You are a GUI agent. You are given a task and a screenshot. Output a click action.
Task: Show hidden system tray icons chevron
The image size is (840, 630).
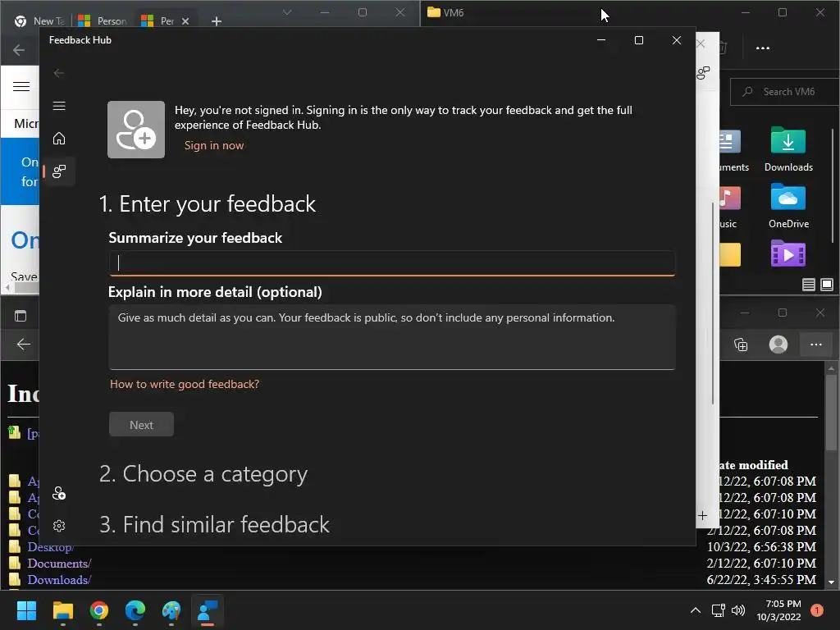point(696,610)
